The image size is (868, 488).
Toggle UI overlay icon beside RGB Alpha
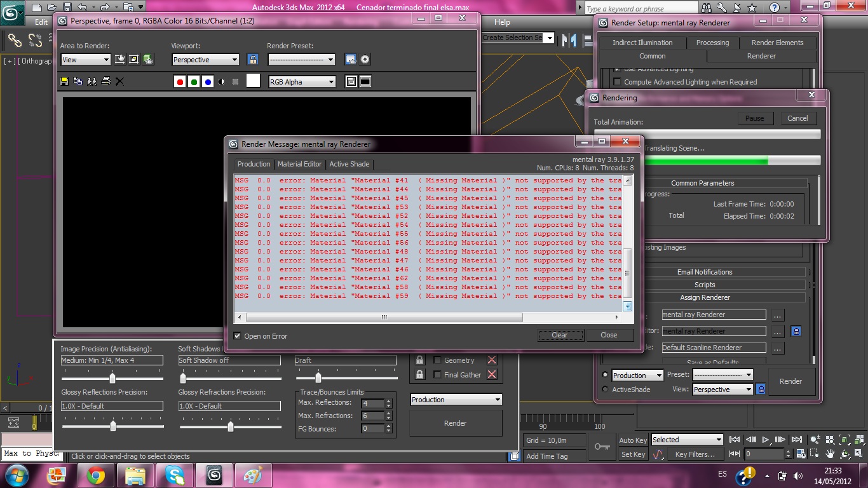click(x=351, y=81)
